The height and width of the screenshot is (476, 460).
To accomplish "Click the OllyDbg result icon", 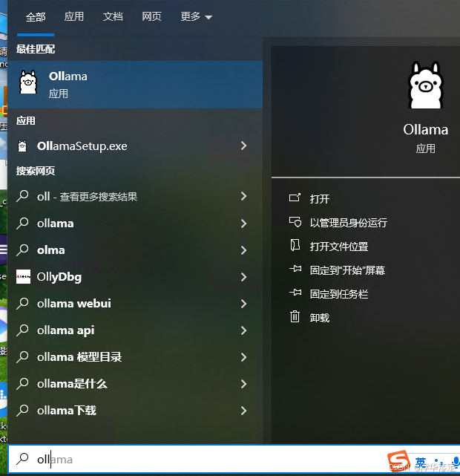I will [23, 276].
